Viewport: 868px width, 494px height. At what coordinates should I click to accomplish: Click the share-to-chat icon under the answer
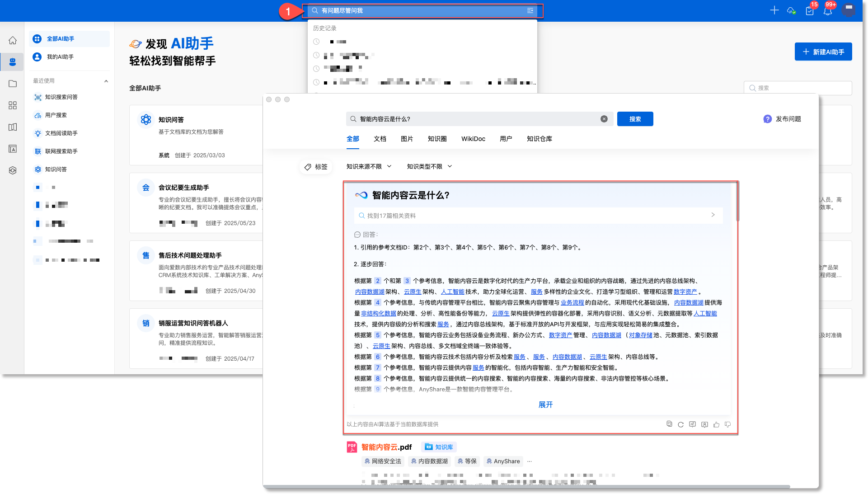point(693,424)
